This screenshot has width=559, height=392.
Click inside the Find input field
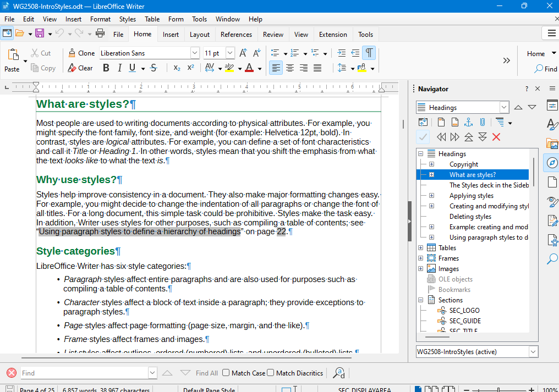[83, 373]
